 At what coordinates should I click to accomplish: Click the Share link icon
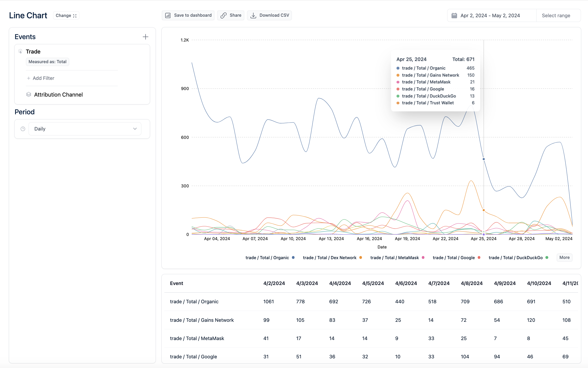pos(223,15)
